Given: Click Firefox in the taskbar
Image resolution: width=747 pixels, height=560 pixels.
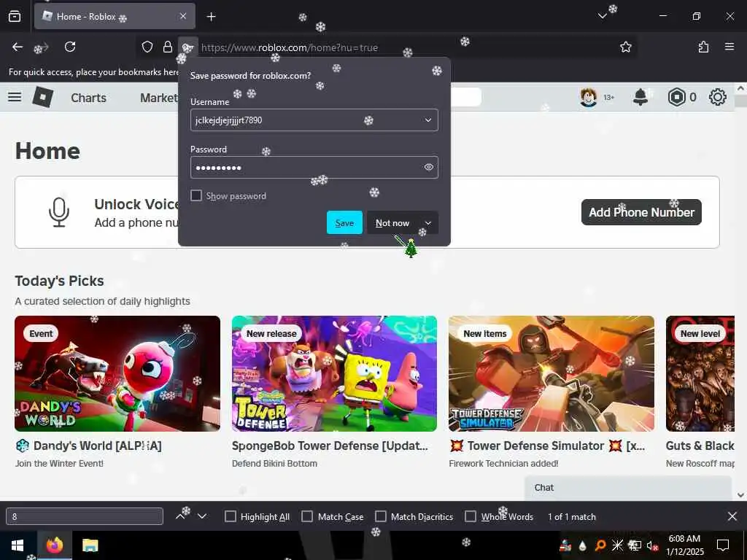Looking at the screenshot, I should pyautogui.click(x=54, y=545).
